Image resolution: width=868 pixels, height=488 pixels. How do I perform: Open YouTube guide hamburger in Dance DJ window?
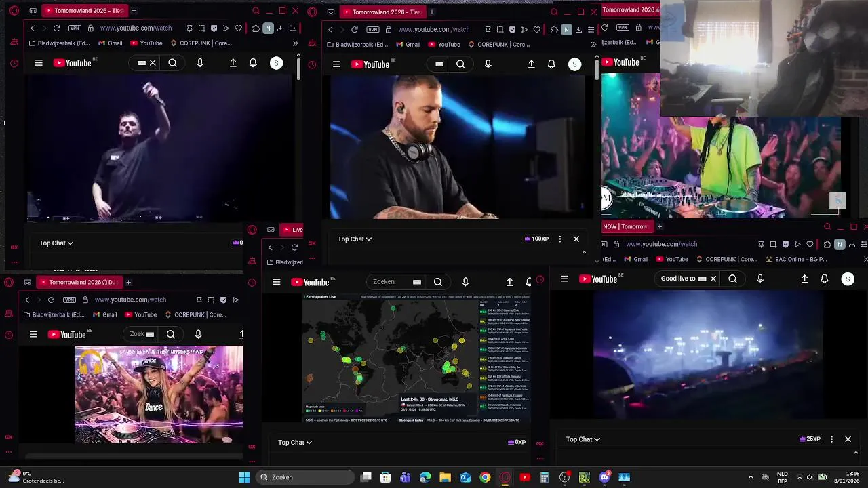click(33, 334)
